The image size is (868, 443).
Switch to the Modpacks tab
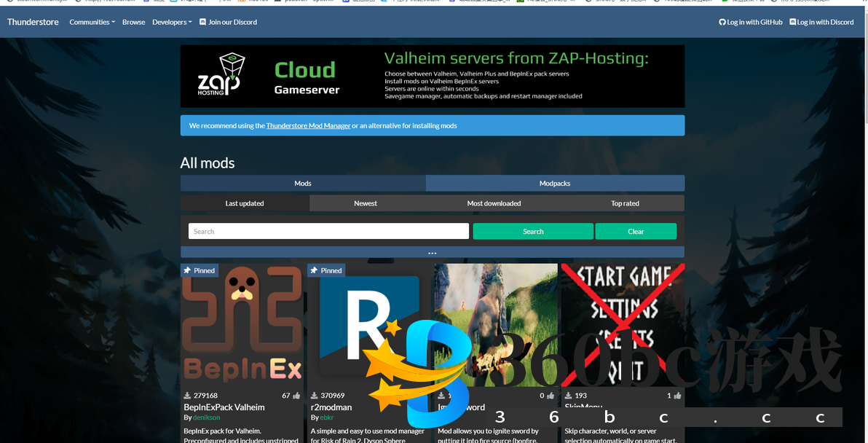[x=554, y=184]
